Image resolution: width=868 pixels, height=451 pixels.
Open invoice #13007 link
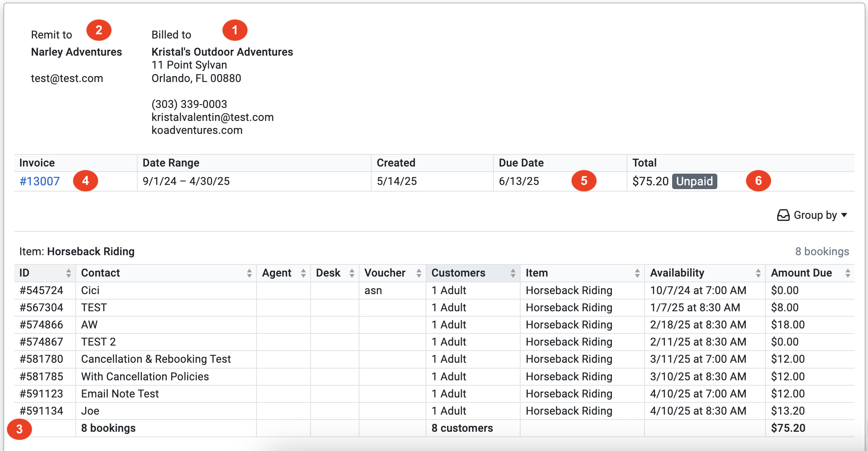(40, 181)
